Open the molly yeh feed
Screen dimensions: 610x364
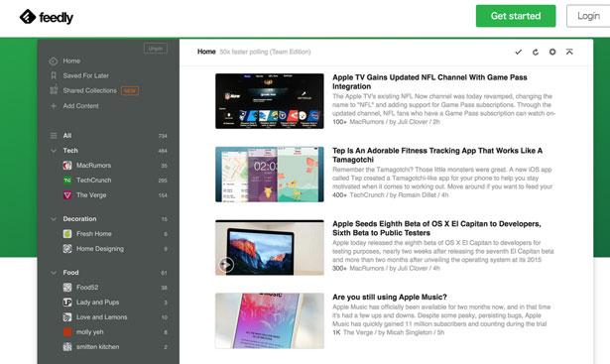(x=90, y=331)
